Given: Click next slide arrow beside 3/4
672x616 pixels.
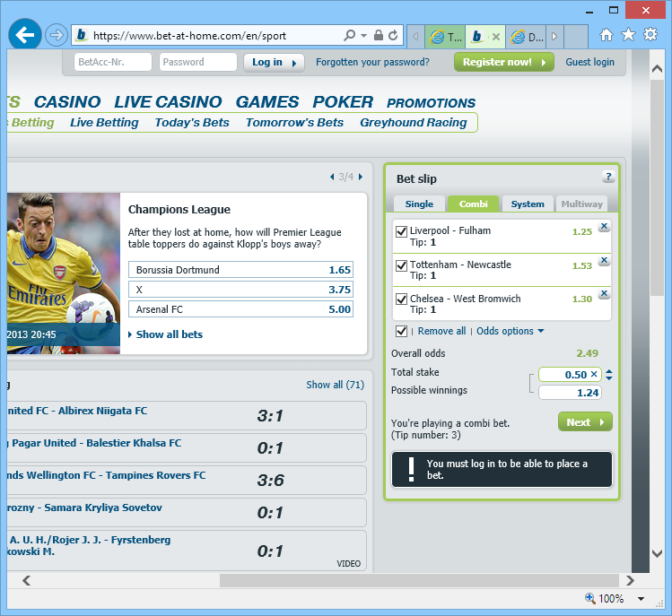Looking at the screenshot, I should (361, 177).
